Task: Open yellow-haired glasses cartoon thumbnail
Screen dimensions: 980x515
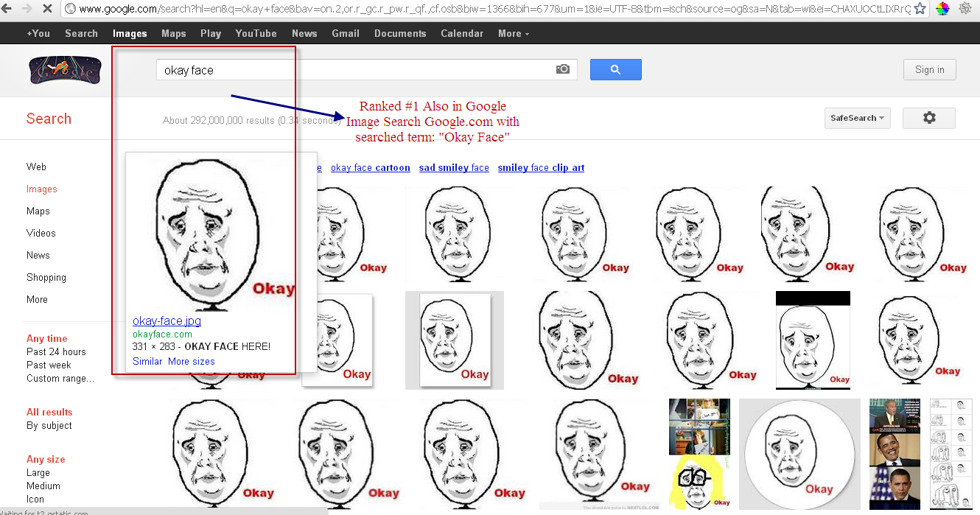Action: pyautogui.click(x=699, y=483)
